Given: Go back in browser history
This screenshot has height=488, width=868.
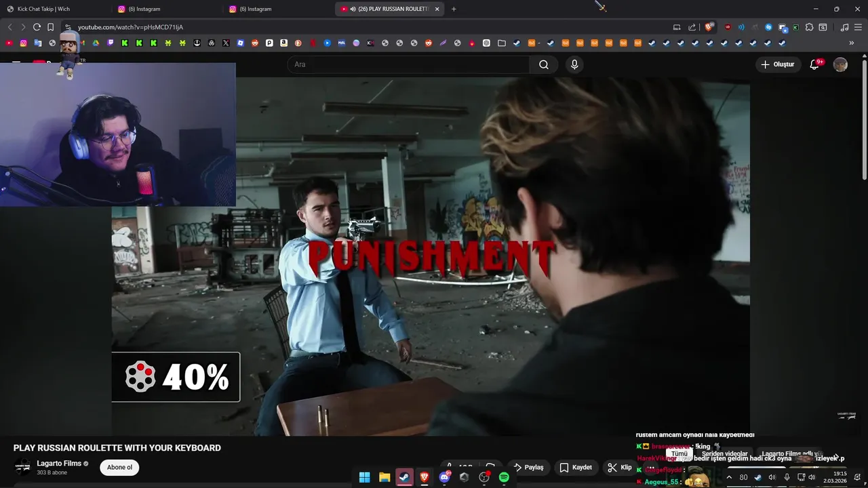Looking at the screenshot, I should point(9,27).
